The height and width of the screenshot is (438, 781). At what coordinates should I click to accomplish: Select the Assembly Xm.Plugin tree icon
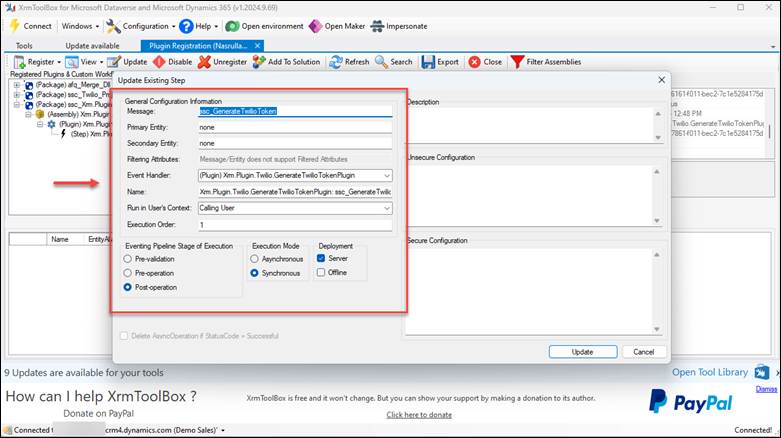(x=40, y=114)
